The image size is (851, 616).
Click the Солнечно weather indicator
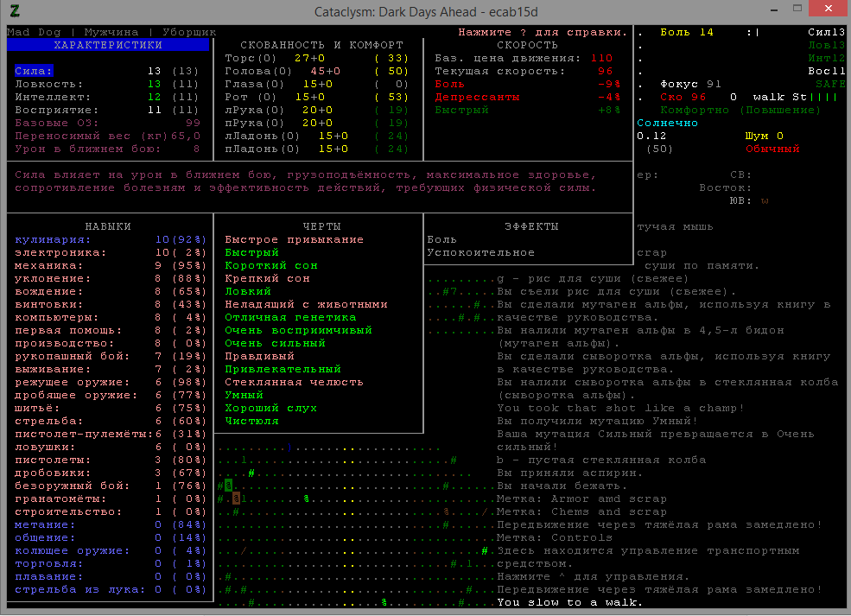pos(668,124)
